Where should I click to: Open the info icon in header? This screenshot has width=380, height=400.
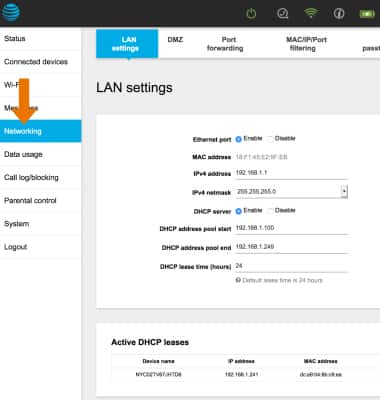pyautogui.click(x=339, y=13)
